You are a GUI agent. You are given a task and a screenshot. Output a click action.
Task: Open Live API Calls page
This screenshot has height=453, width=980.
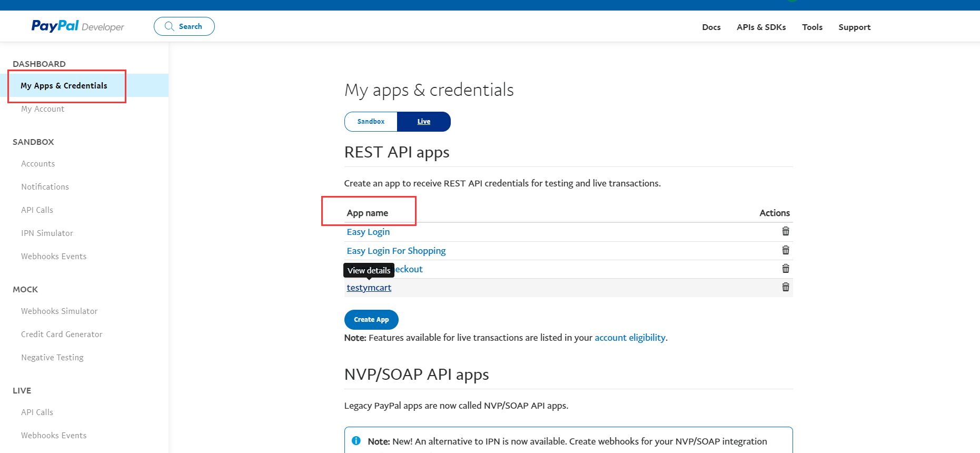click(37, 412)
